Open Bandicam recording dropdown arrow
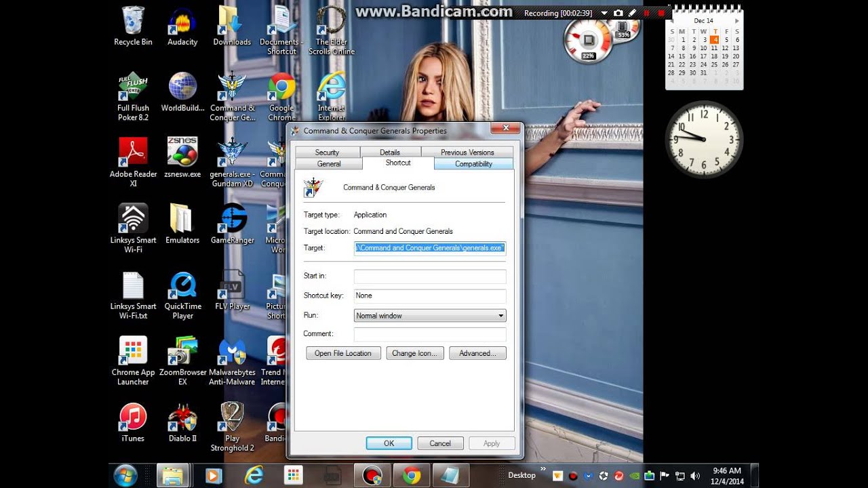The image size is (868, 488). tap(604, 13)
